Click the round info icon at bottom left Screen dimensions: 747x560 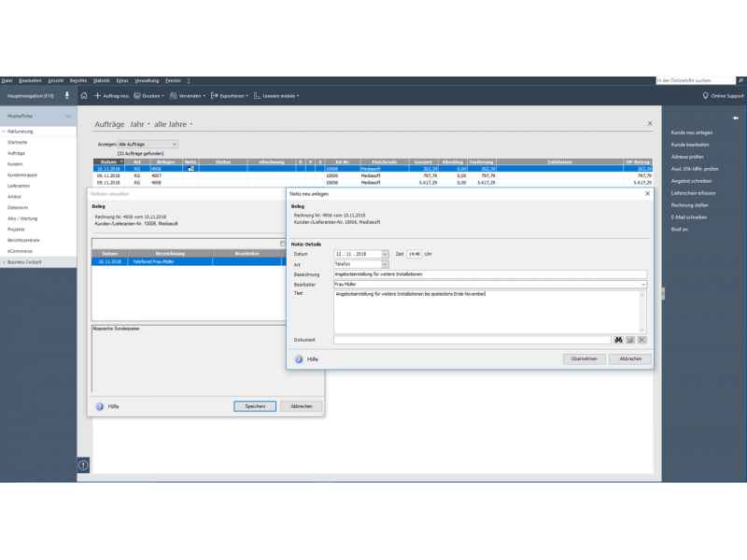pyautogui.click(x=83, y=464)
